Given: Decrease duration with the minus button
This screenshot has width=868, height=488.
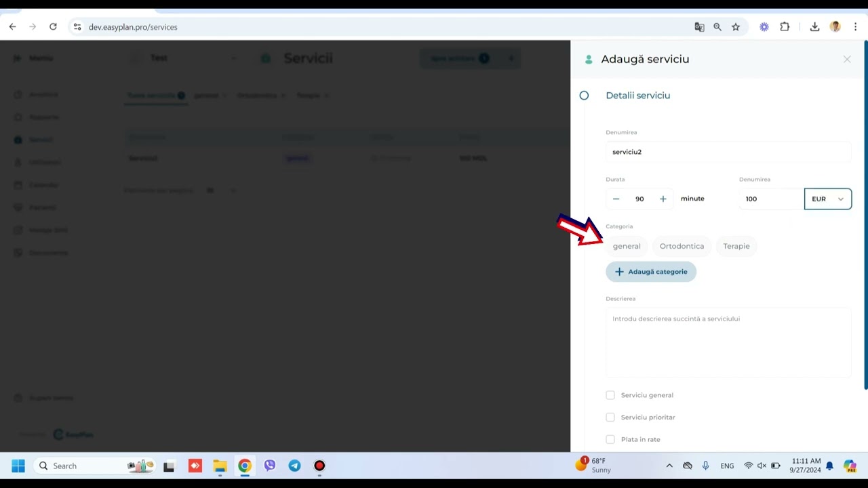Looking at the screenshot, I should point(616,199).
